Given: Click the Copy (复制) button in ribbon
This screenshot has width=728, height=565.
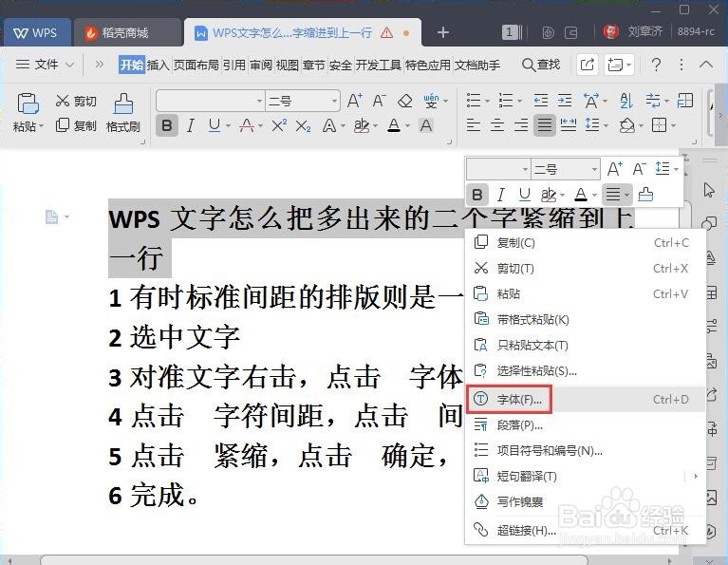Looking at the screenshot, I should coord(76,125).
